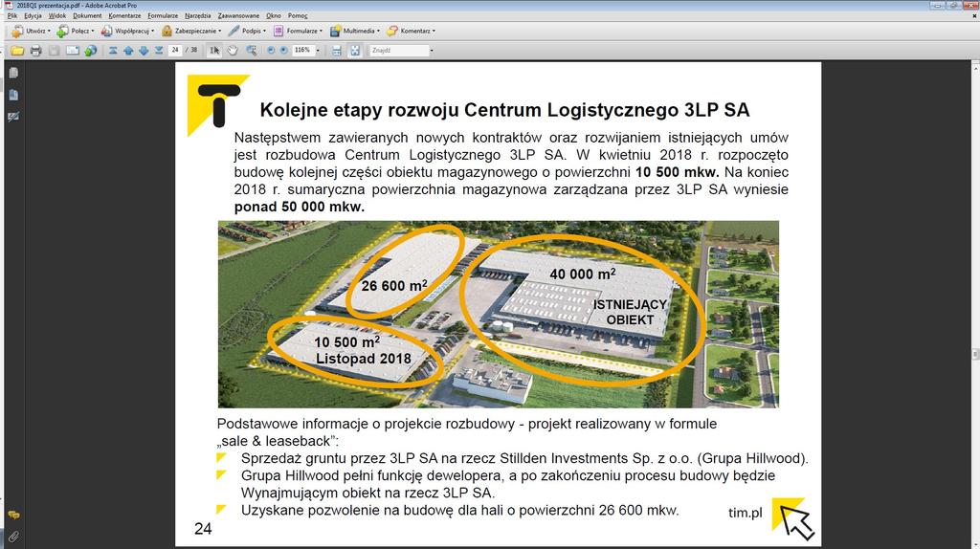This screenshot has width=980, height=549.
Task: Click the page number field showing 24
Action: coord(175,51)
